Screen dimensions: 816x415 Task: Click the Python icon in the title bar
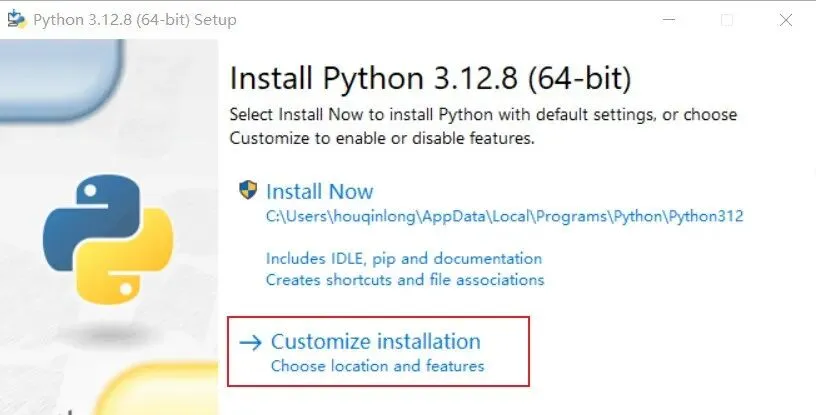point(16,19)
